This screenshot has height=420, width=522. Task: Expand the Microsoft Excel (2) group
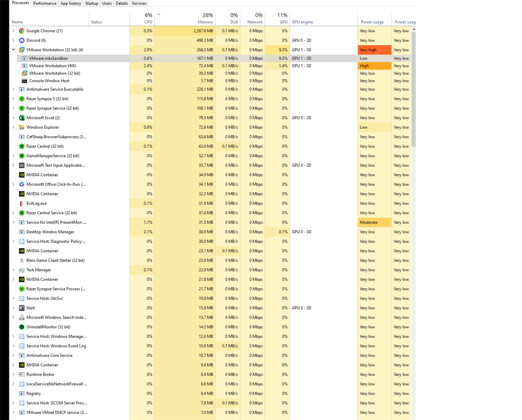(13, 118)
